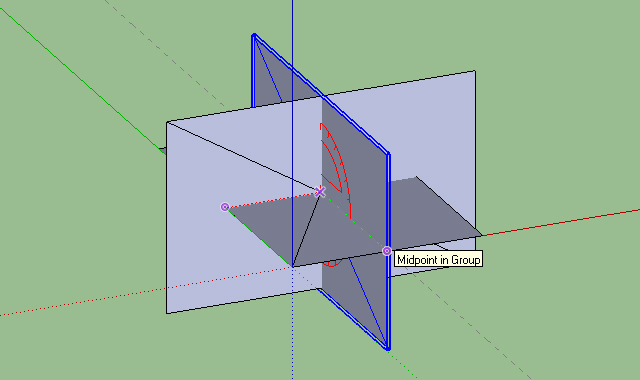Viewport: 640px width, 380px height.
Task: Click small red arc below the horizontal plane
Action: pos(333,263)
